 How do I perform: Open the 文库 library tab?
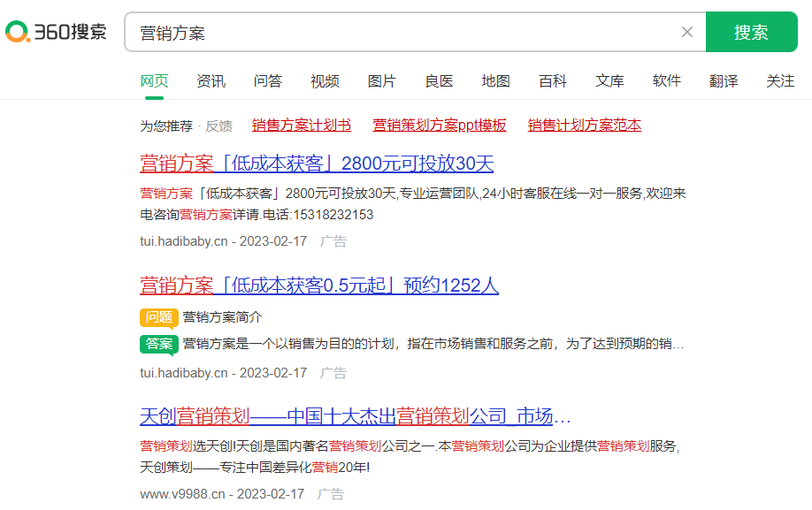(609, 80)
